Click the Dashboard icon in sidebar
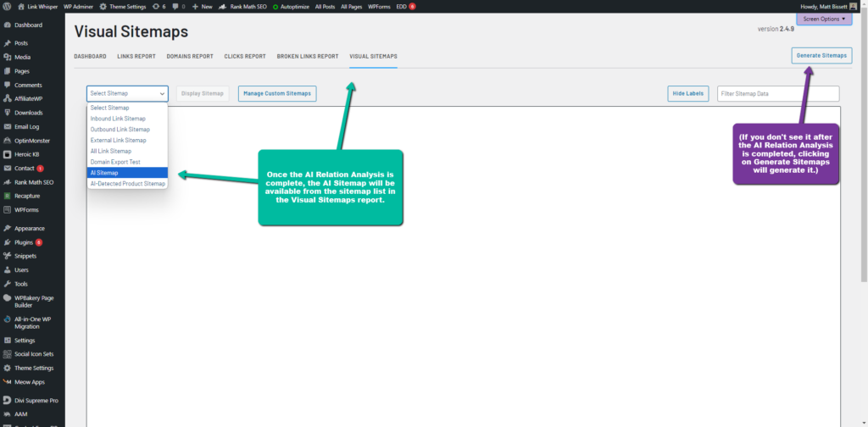 (x=7, y=25)
